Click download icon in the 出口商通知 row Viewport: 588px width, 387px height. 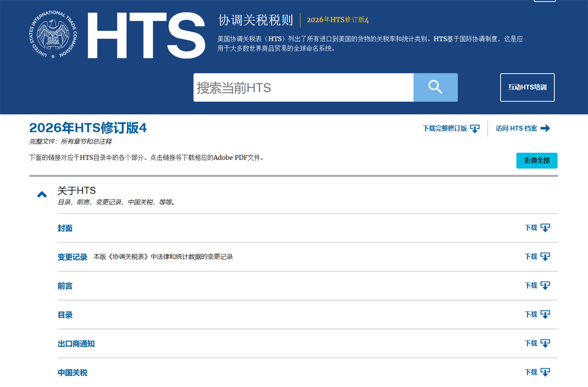(x=545, y=344)
